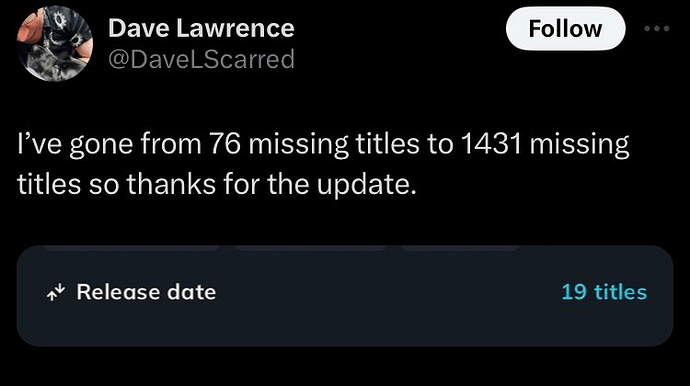Click the word titles next to 19
The height and width of the screenshot is (386, 690).
[620, 292]
